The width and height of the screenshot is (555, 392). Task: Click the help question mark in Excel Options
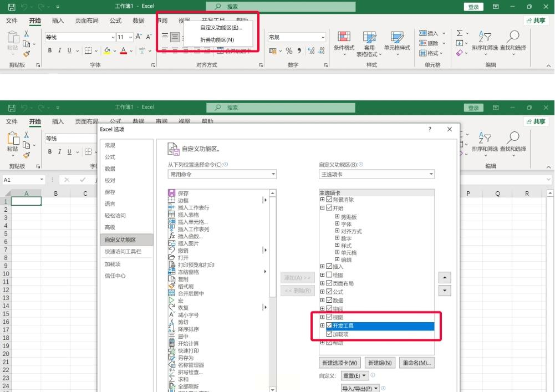[x=430, y=129]
